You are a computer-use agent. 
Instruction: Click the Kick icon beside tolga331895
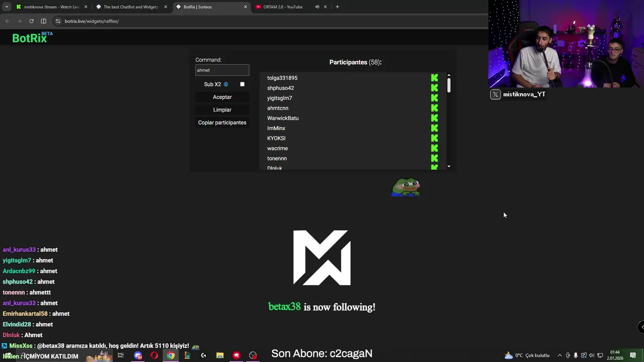434,78
